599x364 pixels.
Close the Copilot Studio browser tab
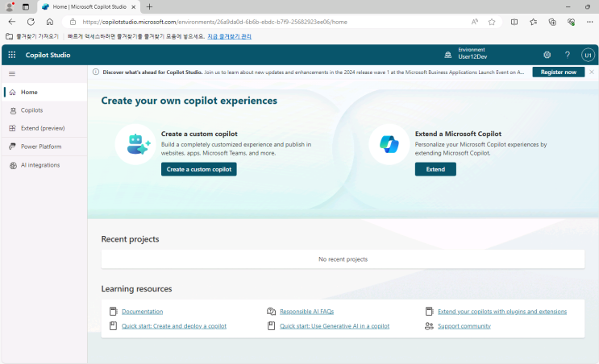tap(133, 7)
